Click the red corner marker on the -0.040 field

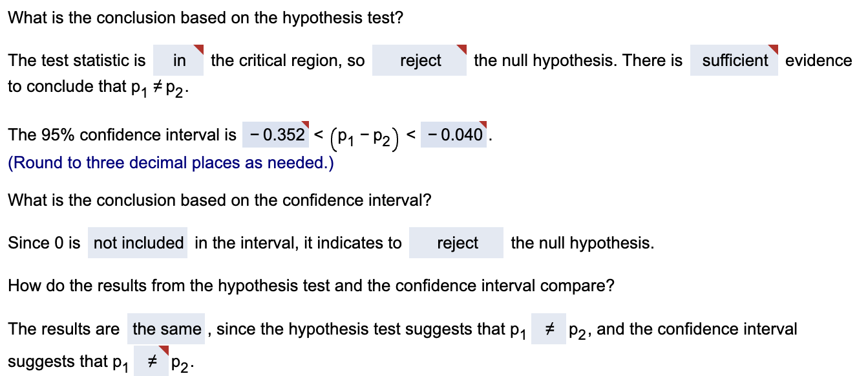(483, 124)
